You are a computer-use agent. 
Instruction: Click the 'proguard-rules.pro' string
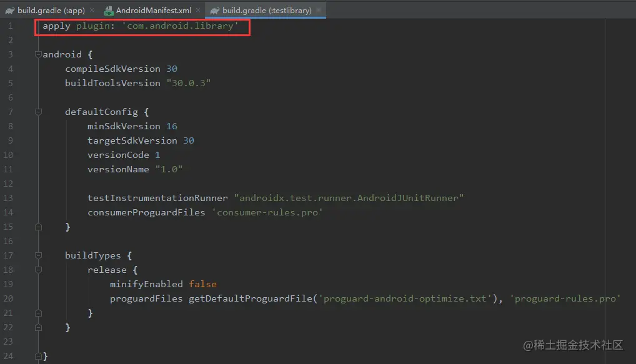coord(565,298)
